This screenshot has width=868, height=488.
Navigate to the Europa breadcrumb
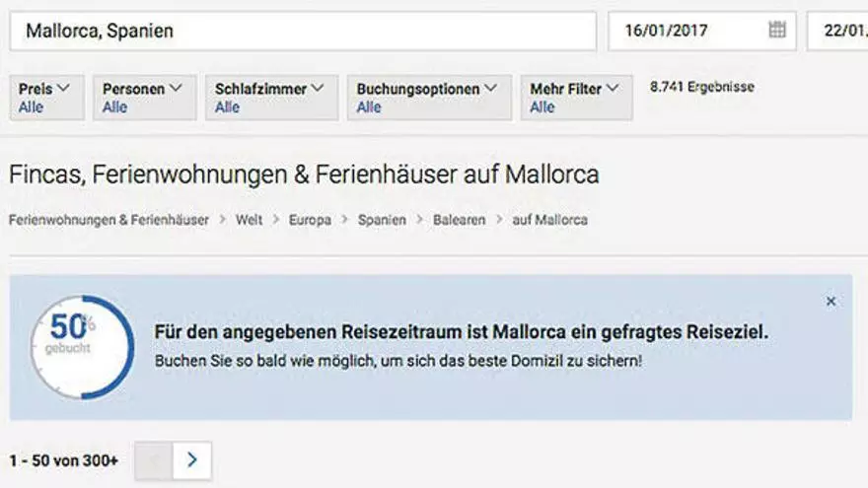(x=310, y=220)
